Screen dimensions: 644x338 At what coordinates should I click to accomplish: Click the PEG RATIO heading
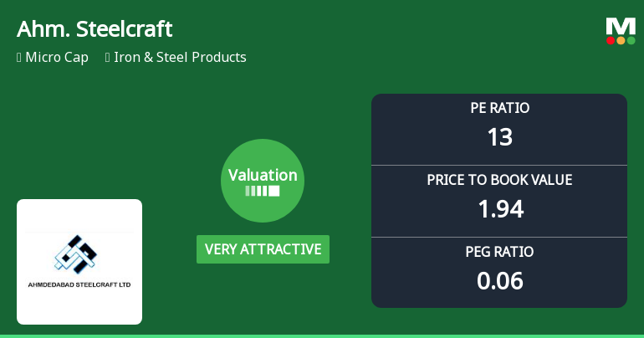(499, 252)
